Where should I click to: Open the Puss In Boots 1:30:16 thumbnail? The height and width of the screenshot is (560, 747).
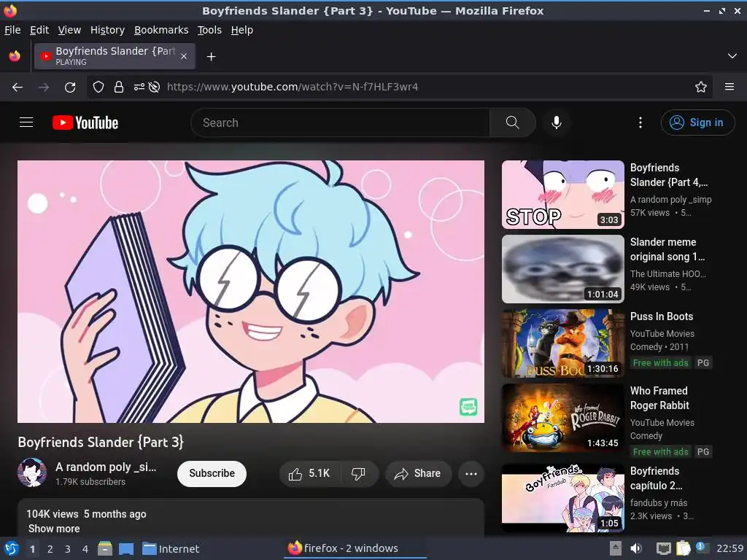[x=562, y=343]
